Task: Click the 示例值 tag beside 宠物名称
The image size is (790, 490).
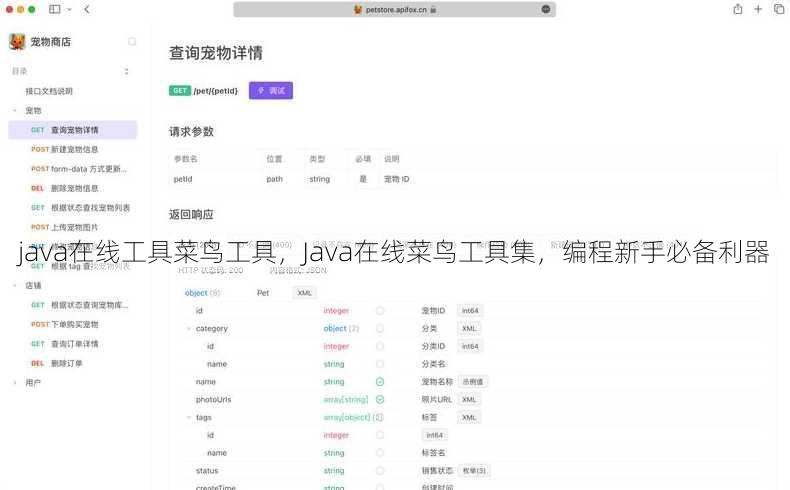Action: click(473, 382)
